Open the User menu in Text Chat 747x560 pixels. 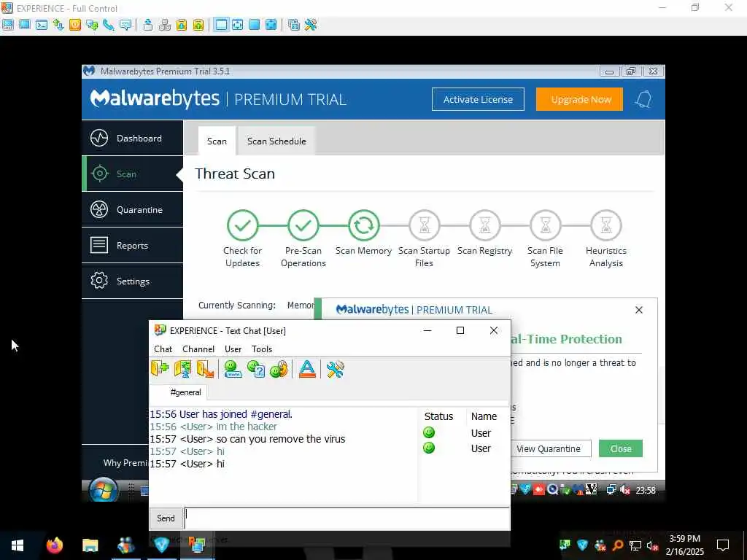coord(233,349)
